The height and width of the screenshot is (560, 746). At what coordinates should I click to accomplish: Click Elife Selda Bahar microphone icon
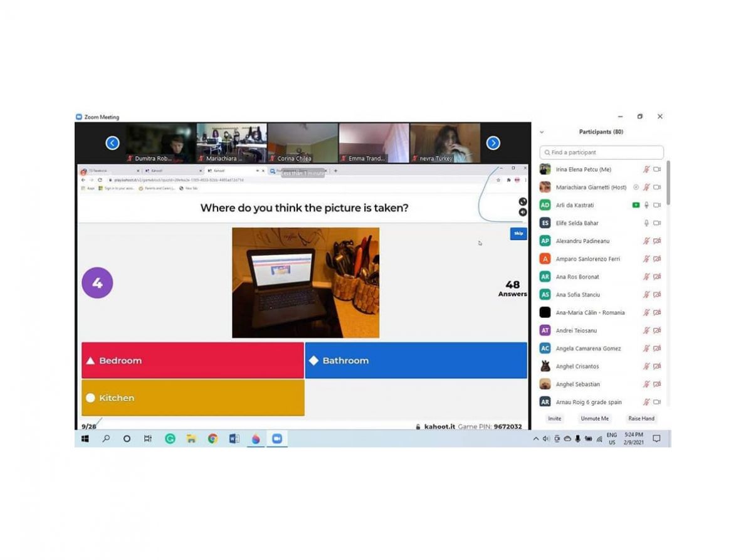(646, 223)
